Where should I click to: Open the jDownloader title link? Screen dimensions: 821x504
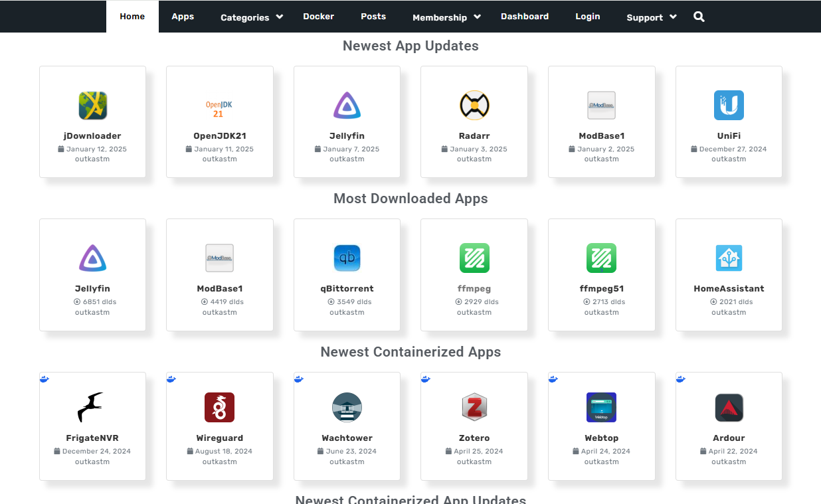pyautogui.click(x=92, y=136)
